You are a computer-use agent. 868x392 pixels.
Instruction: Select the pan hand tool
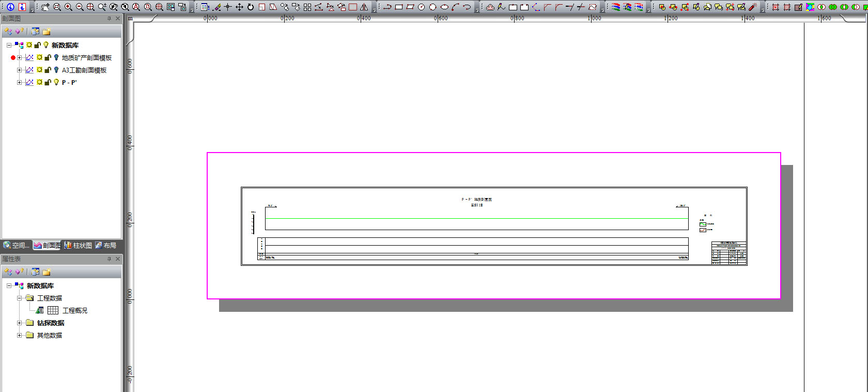(x=45, y=7)
